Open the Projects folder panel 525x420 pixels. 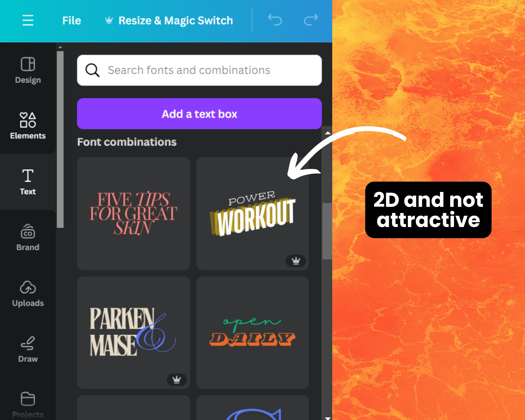click(x=28, y=405)
